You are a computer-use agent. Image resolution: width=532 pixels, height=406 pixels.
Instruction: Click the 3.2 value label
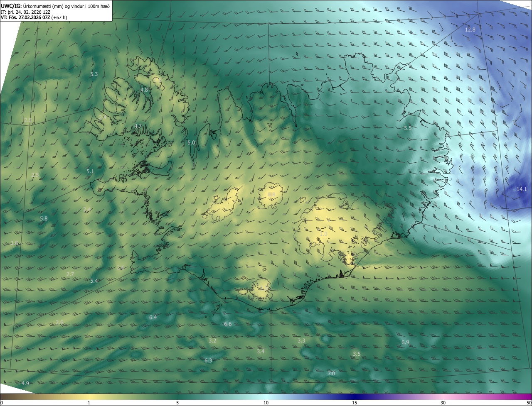pyautogui.click(x=212, y=340)
